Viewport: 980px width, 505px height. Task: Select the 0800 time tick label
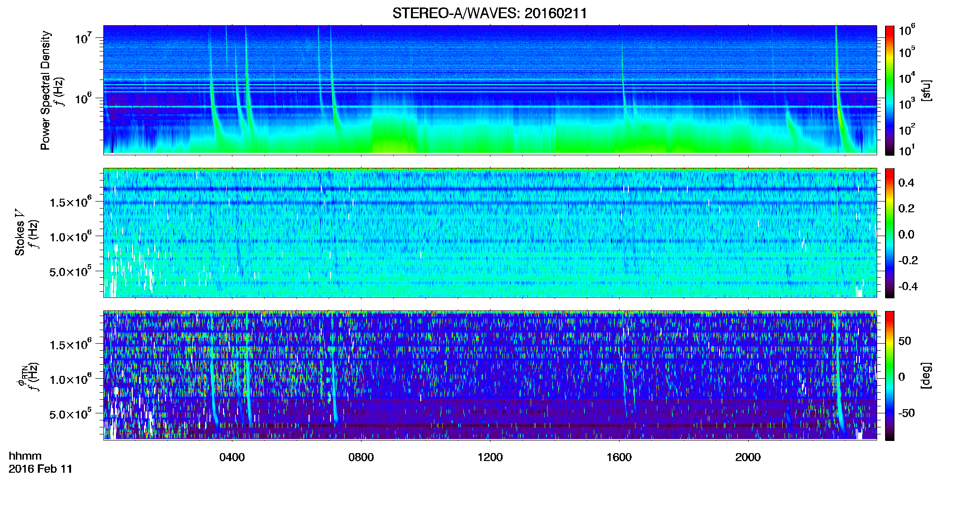click(x=361, y=457)
